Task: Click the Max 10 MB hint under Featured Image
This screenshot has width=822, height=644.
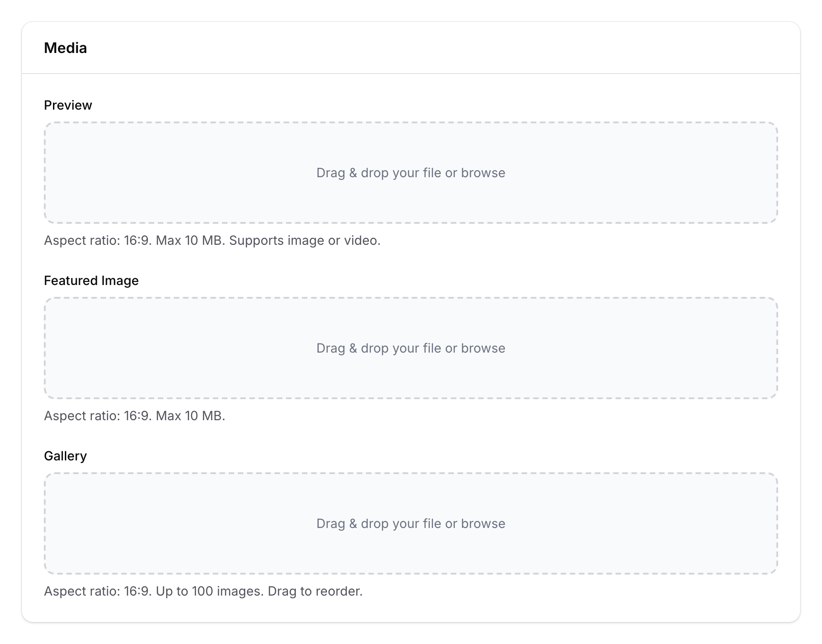Action: [x=190, y=416]
